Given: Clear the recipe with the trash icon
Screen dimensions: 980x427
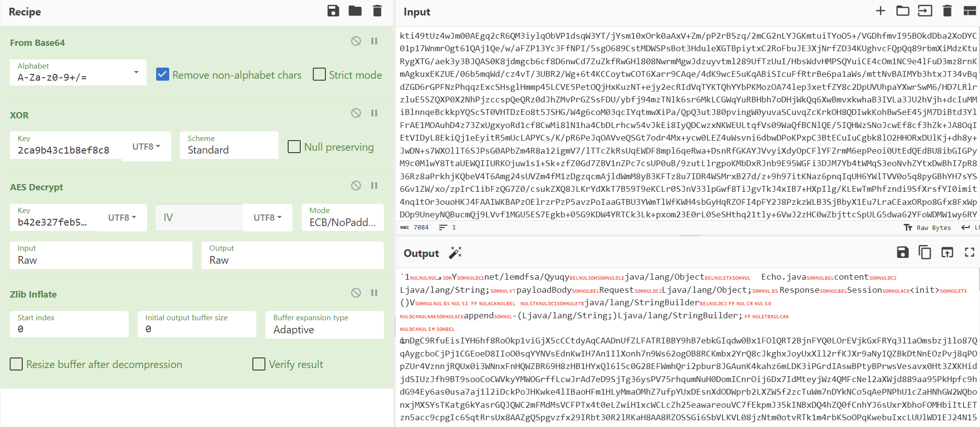Looking at the screenshot, I should [x=378, y=11].
